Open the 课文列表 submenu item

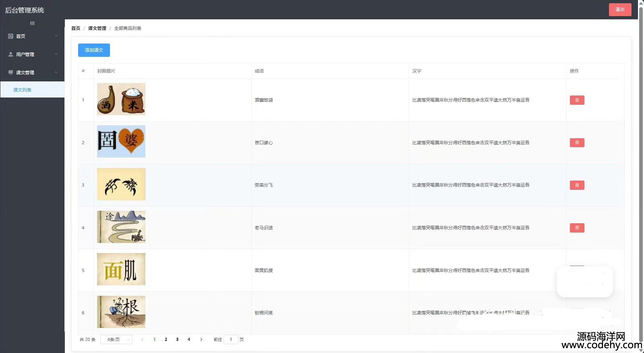pos(32,90)
